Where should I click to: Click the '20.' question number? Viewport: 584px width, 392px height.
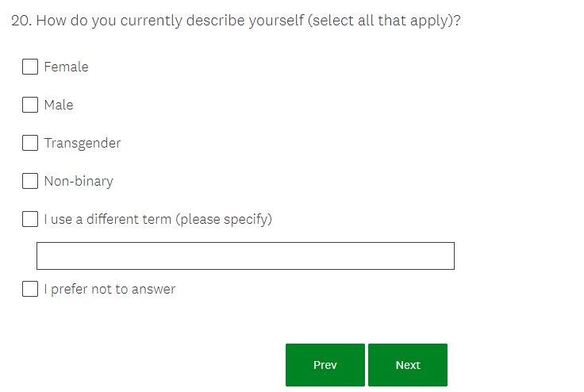pos(21,20)
